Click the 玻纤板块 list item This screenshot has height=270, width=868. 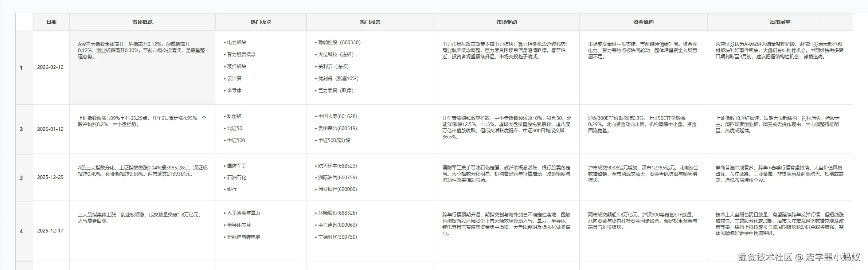[x=235, y=66]
